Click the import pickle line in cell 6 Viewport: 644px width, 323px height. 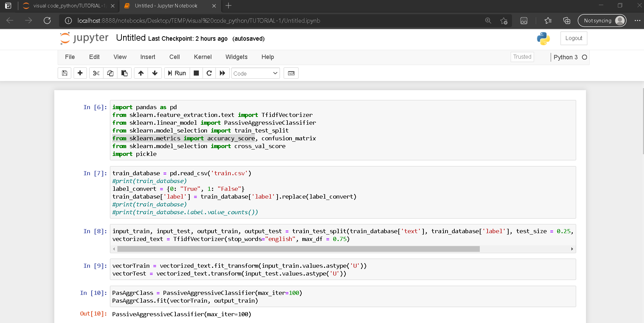click(134, 154)
